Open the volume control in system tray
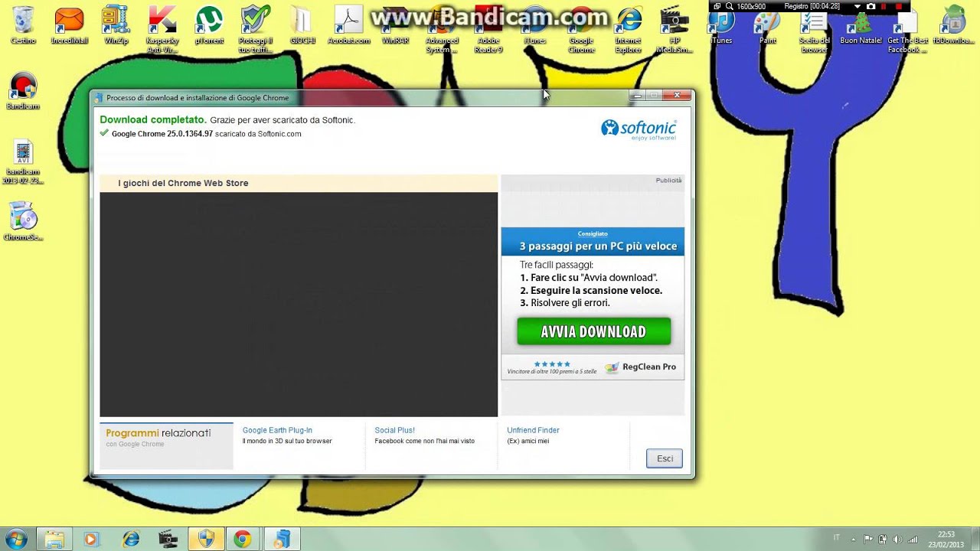Screen dimensions: 980x551 tap(897, 539)
